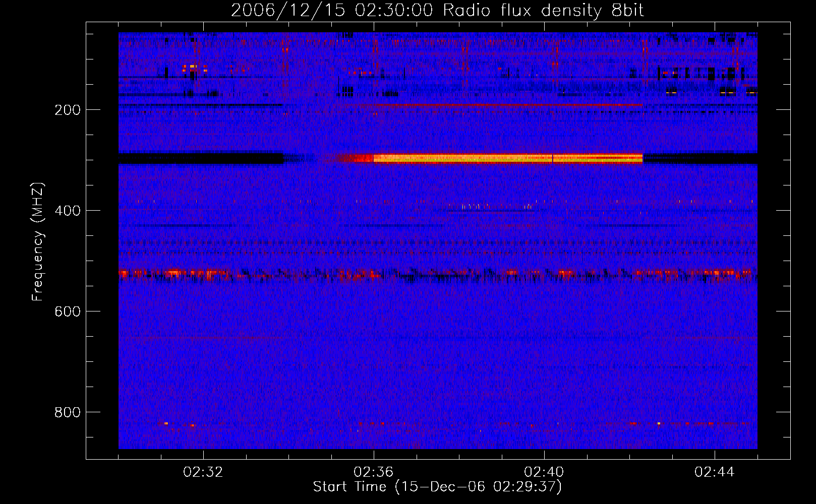Screen dimensions: 816x504
Task: Click the 600 frequency tick label
Action: tap(68, 311)
